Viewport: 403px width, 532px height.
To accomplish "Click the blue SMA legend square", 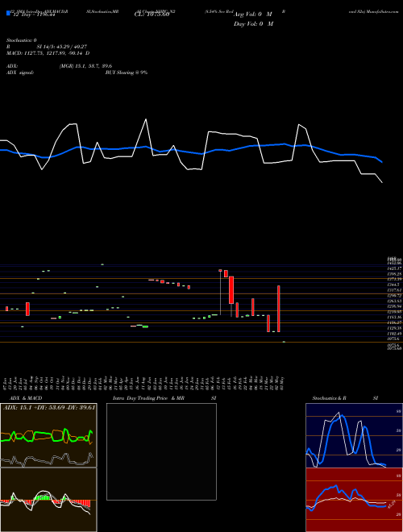I will click(x=8, y=13).
